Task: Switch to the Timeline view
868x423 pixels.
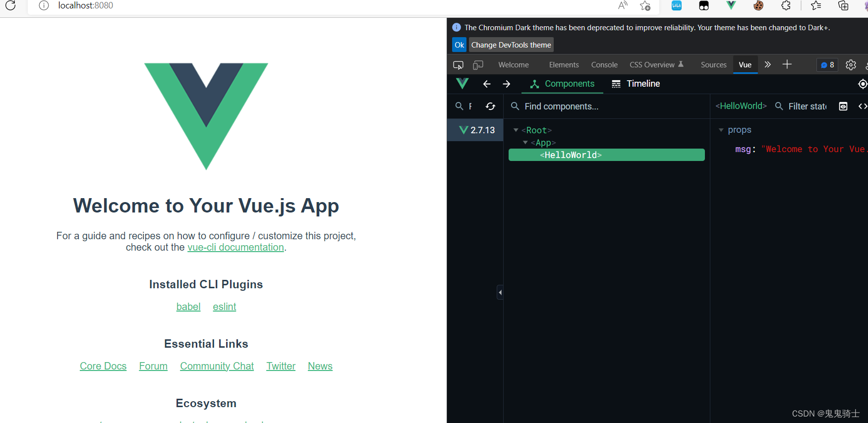Action: 636,84
